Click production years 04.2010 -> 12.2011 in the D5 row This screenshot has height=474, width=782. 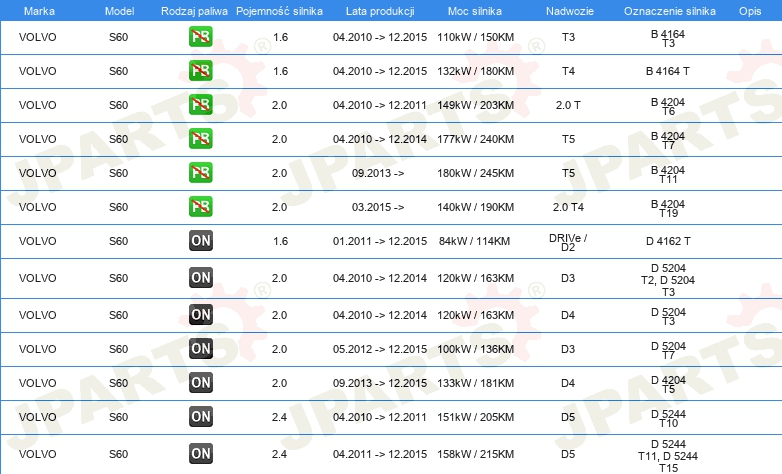click(x=380, y=417)
